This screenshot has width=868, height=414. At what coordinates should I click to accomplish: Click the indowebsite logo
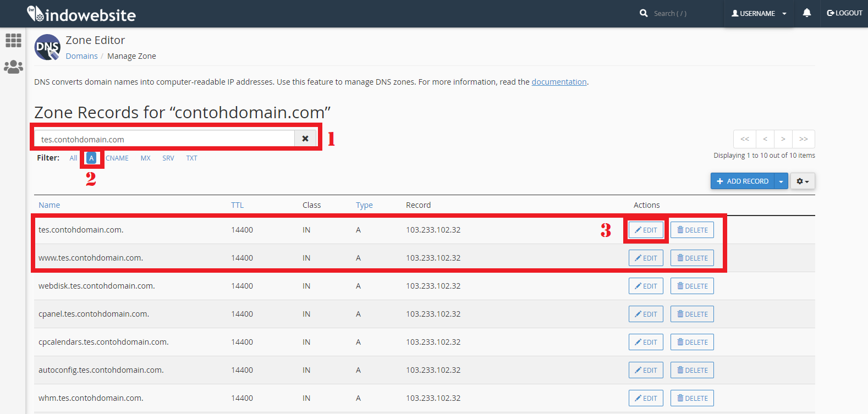coord(81,14)
